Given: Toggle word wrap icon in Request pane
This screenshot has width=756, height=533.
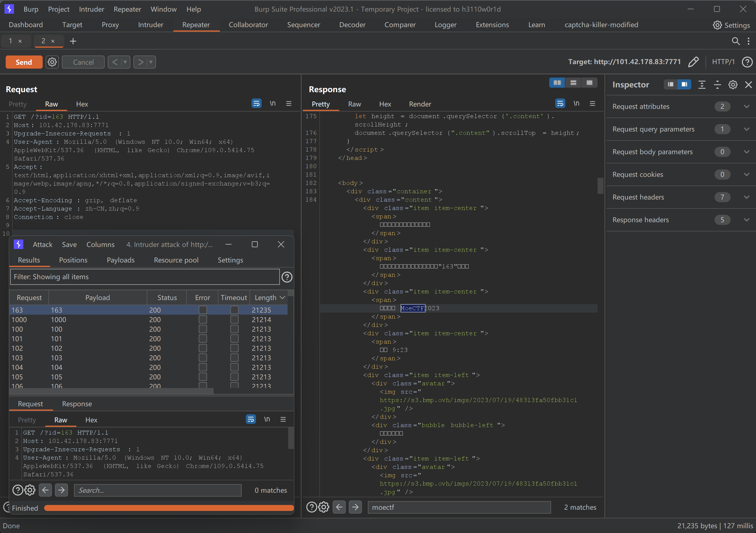Looking at the screenshot, I should 256,104.
